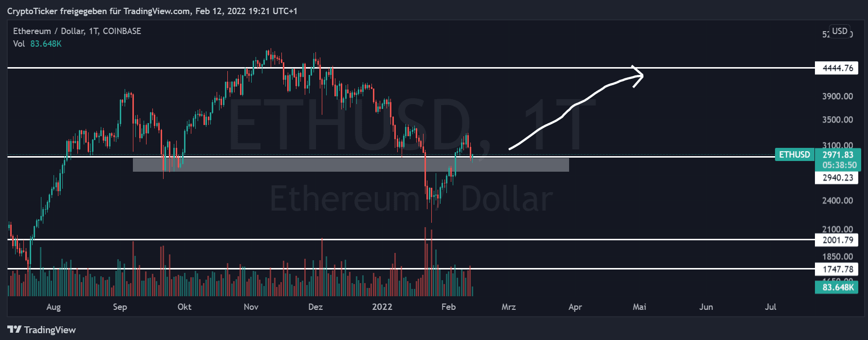868x340 pixels.
Task: Click the Jul marker on time axis
Action: [x=770, y=307]
